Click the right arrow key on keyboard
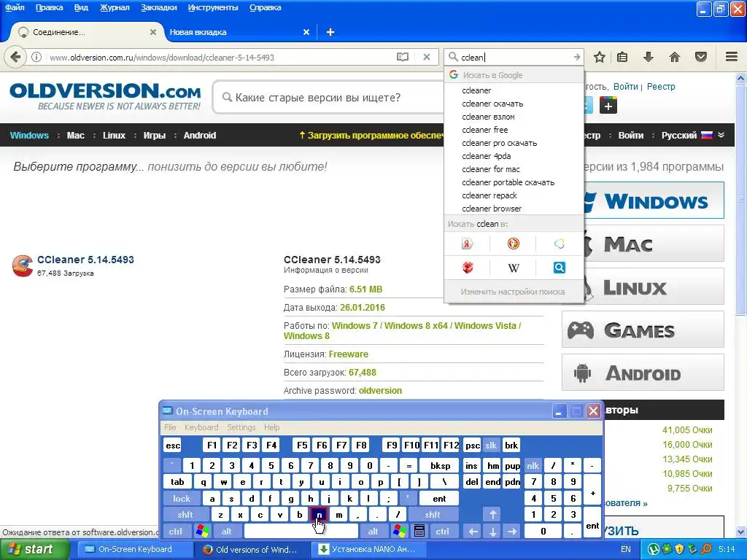The height and width of the screenshot is (560, 747). coord(512,531)
